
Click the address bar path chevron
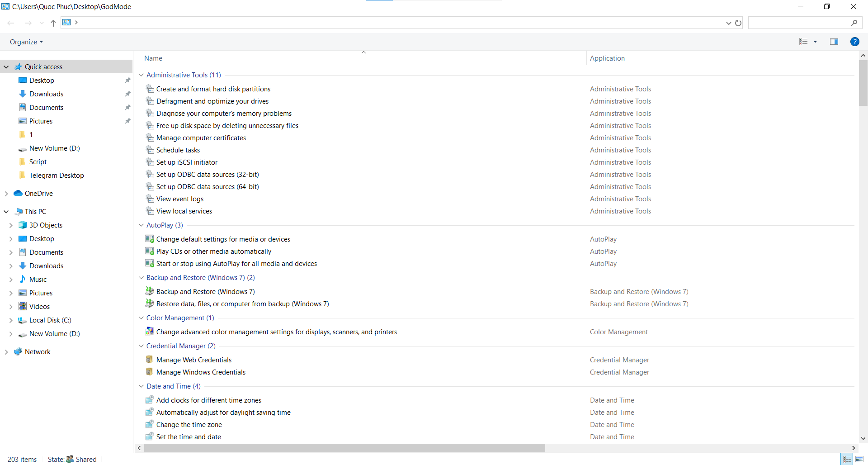[x=76, y=22]
